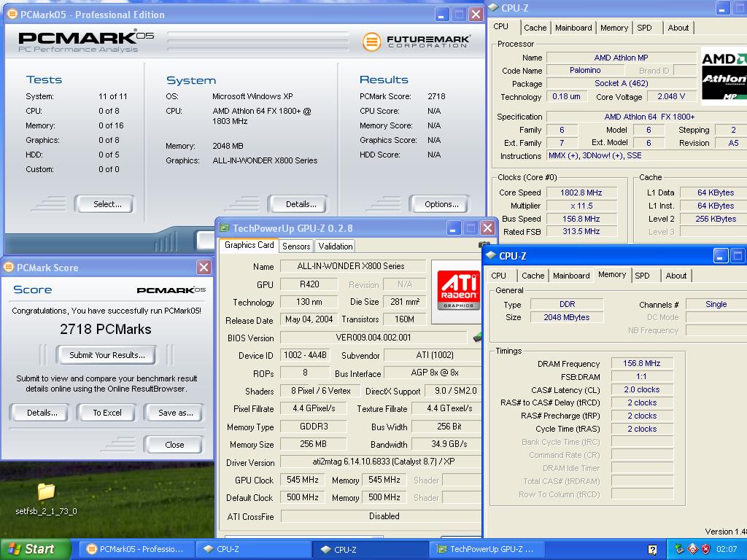The image size is (747, 560).
Task: Click the Rated FSB 313.5 MHz value
Action: point(581,231)
